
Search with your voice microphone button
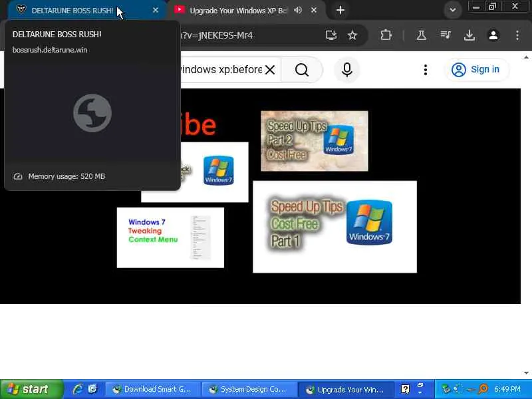coord(346,70)
